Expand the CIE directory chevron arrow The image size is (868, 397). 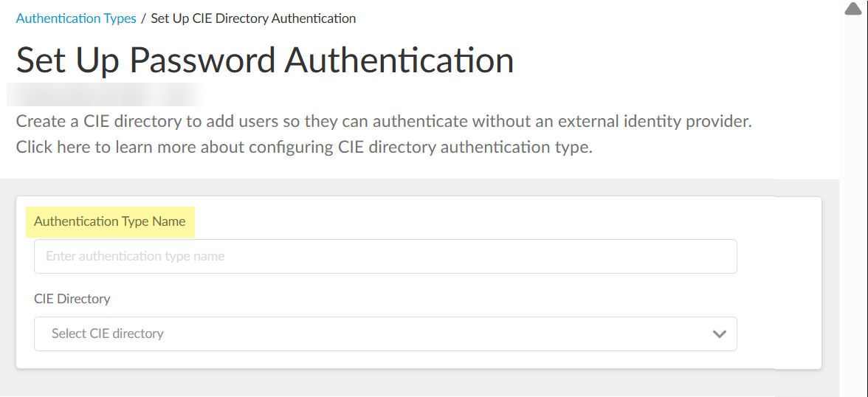(x=720, y=334)
